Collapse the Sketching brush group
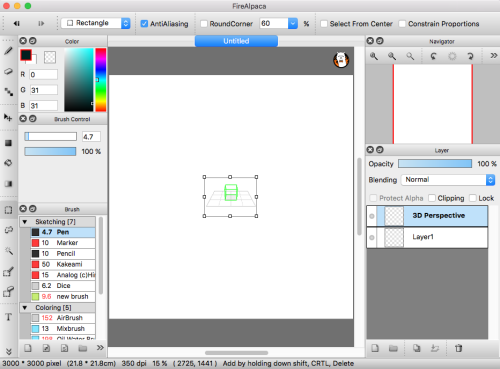Viewport: 500px width, 369px height. click(x=25, y=222)
